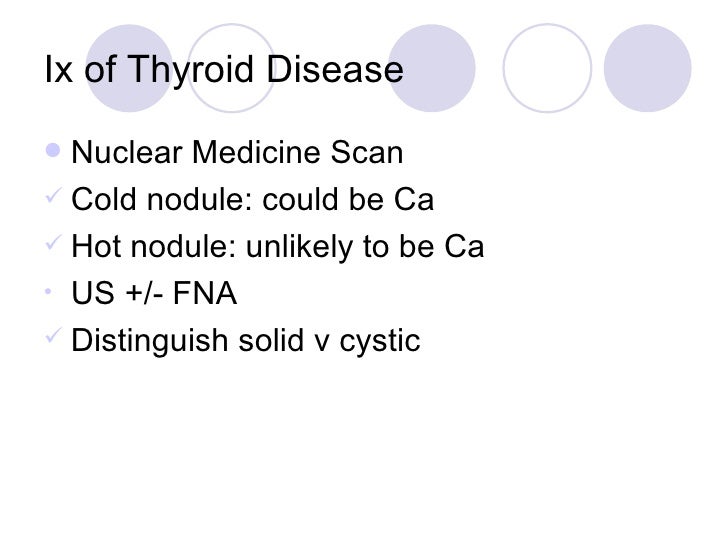Viewport: 728px width, 546px height.
Task: Click the checkmark bullet beside Cold nodule
Action: pos(53,195)
